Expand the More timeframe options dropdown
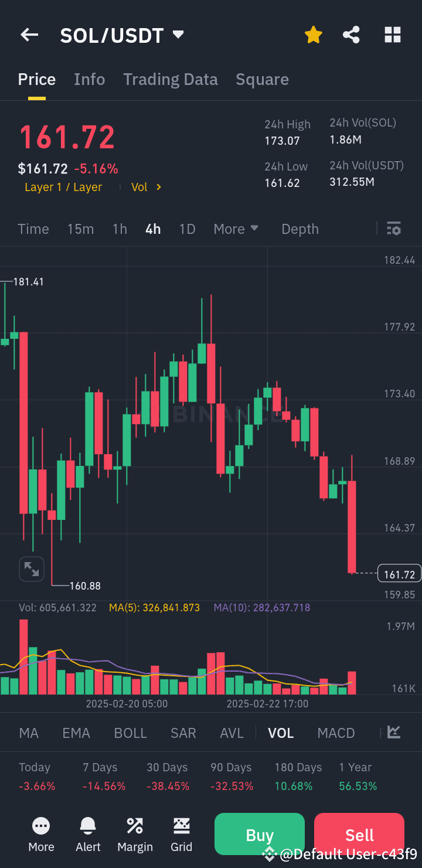422x868 pixels. point(236,229)
